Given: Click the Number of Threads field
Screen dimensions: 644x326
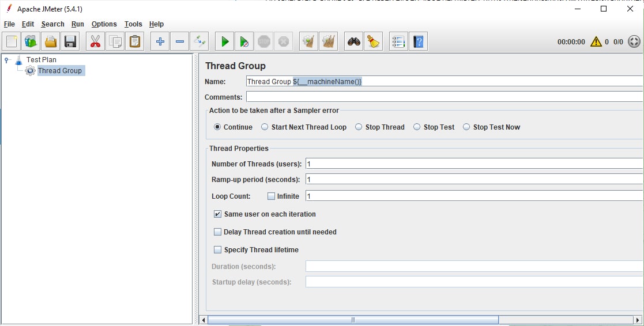Looking at the screenshot, I should pyautogui.click(x=474, y=164).
